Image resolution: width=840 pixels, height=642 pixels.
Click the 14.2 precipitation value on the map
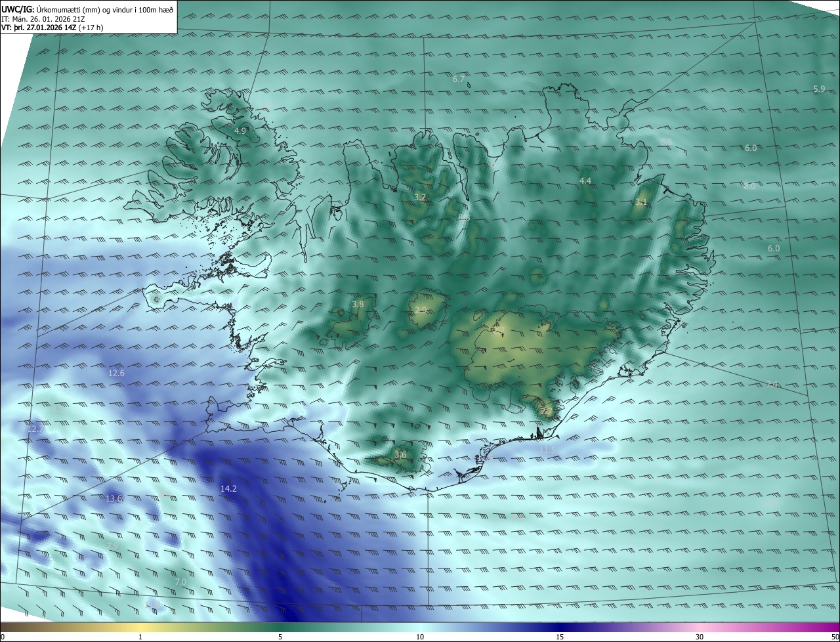click(228, 488)
